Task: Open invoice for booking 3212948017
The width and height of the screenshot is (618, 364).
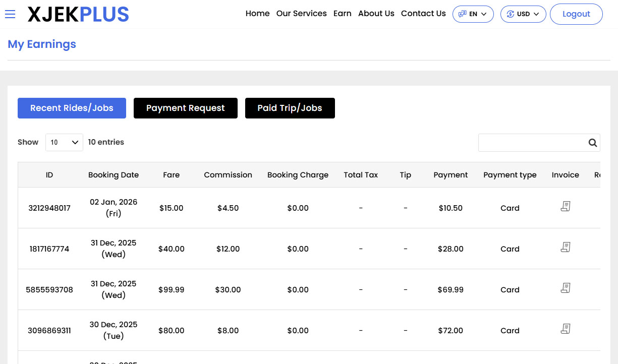Action: coord(565,206)
